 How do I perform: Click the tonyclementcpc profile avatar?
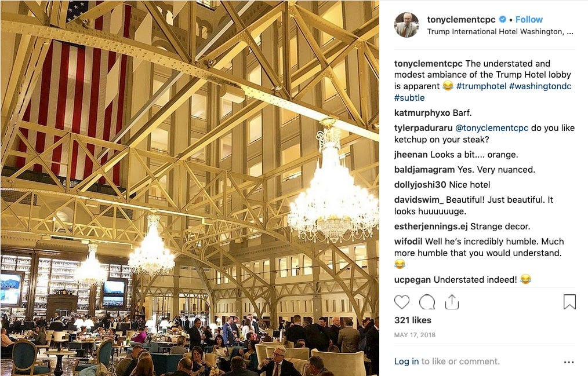[x=406, y=25]
